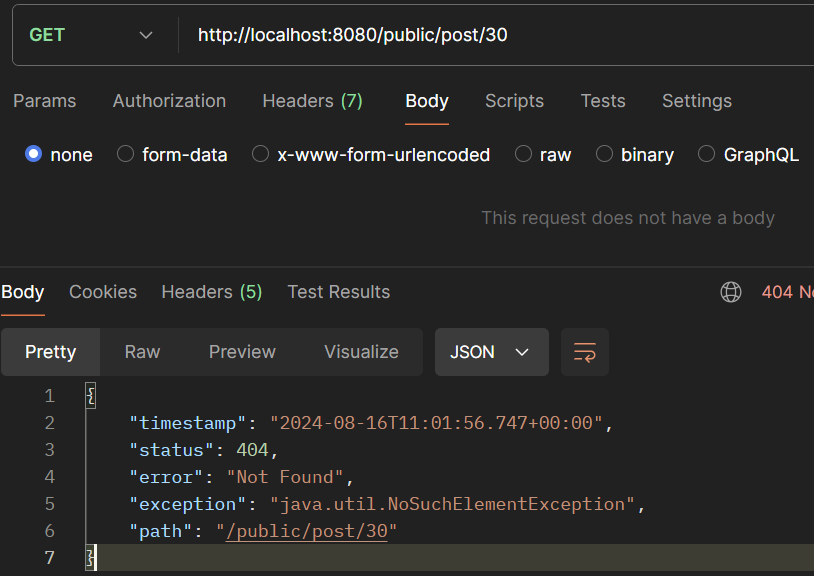Collapse the JSON object at line 1
This screenshot has width=814, height=576.
89,394
